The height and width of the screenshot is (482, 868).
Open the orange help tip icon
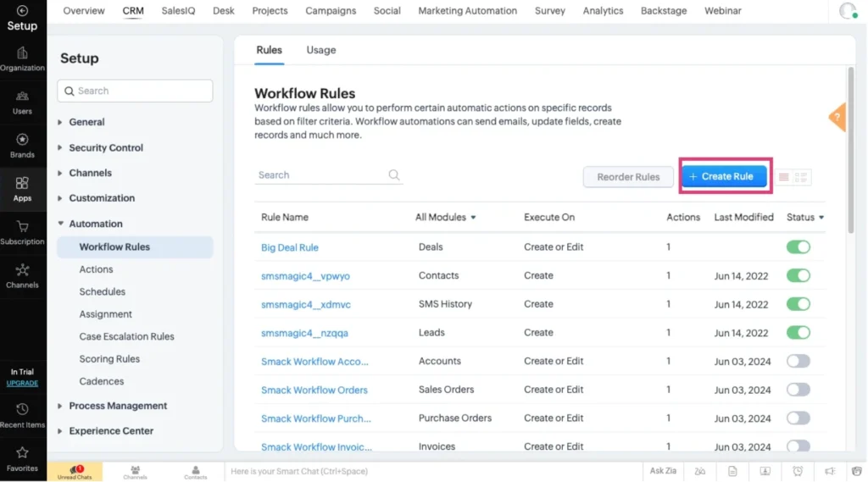pyautogui.click(x=837, y=117)
